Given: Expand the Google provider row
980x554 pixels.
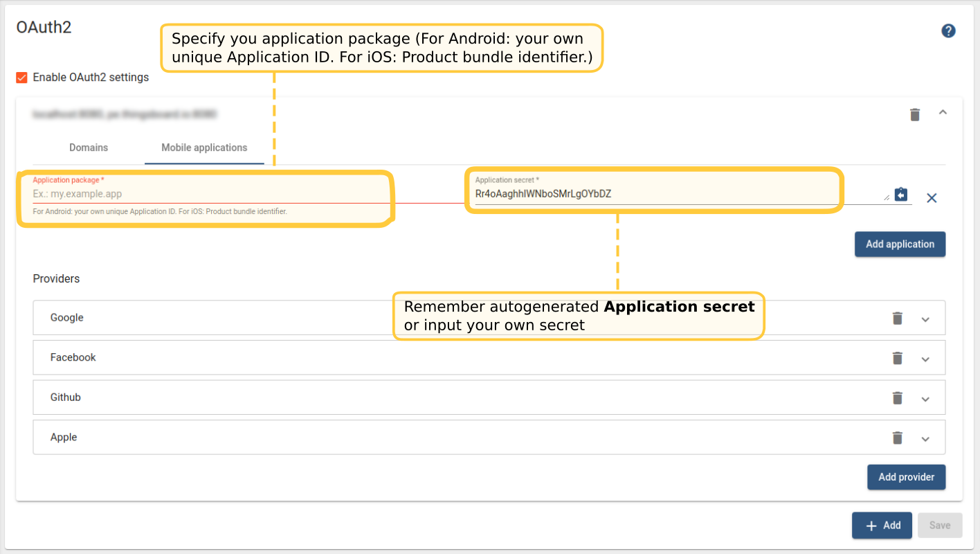Looking at the screenshot, I should [x=925, y=319].
